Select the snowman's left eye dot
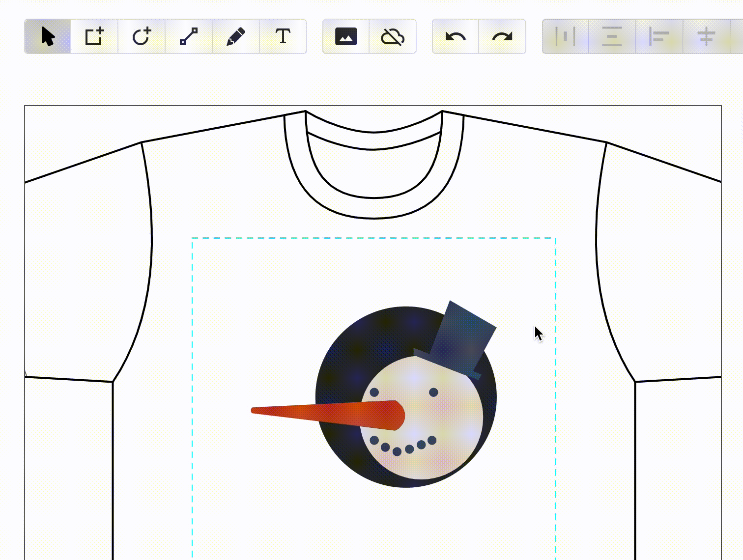Screen dimensions: 743x560 pyautogui.click(x=374, y=392)
